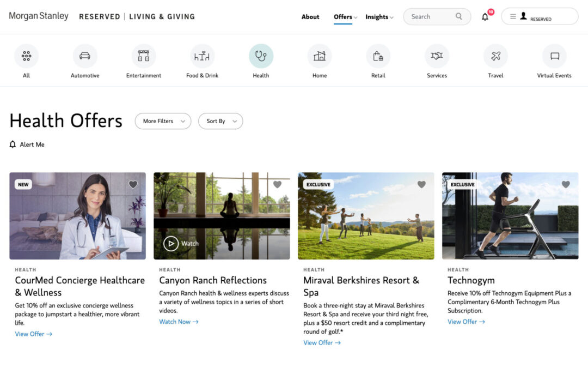
Task: Select the Virtual Events label
Action: tap(554, 75)
